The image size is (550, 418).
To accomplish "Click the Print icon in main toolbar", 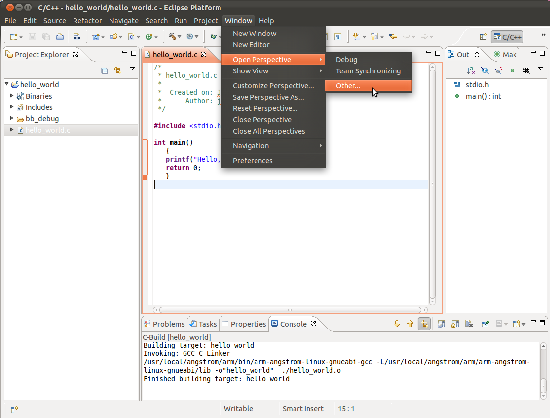I will (60, 36).
